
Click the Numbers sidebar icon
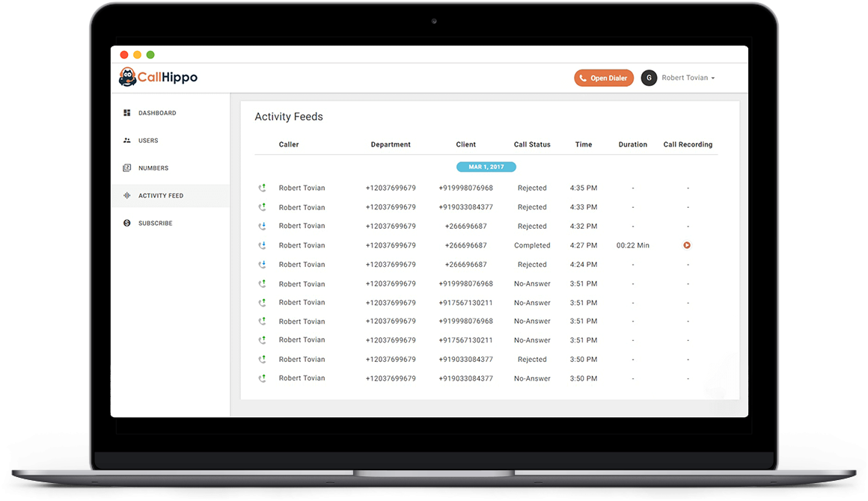click(x=126, y=168)
